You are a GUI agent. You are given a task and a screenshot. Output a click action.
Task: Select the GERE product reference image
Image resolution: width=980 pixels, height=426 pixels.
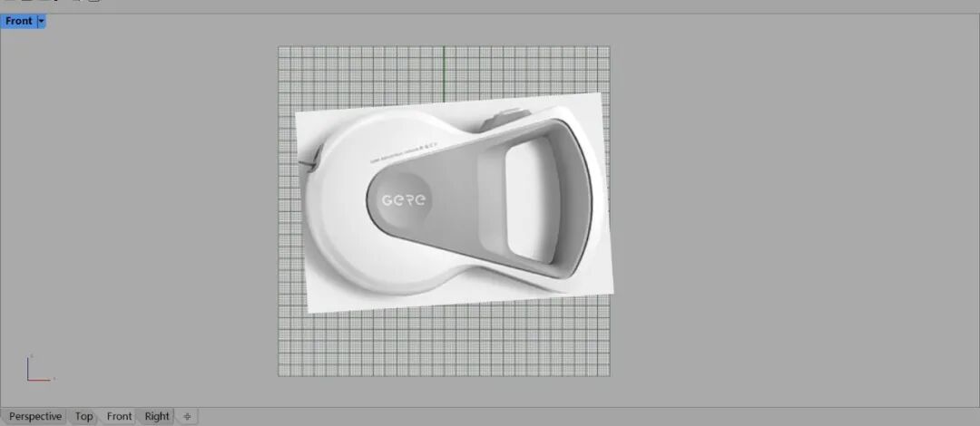[454, 203]
